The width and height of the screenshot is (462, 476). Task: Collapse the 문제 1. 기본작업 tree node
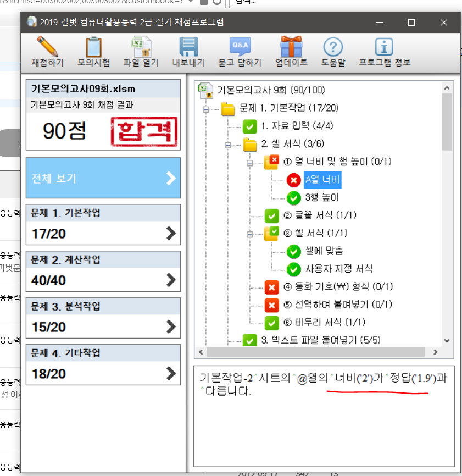[207, 109]
